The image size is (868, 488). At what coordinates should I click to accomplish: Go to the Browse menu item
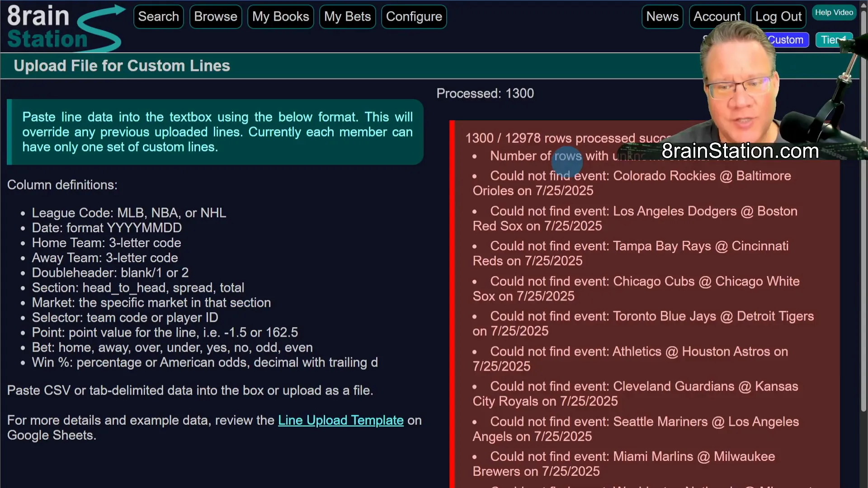pyautogui.click(x=216, y=17)
